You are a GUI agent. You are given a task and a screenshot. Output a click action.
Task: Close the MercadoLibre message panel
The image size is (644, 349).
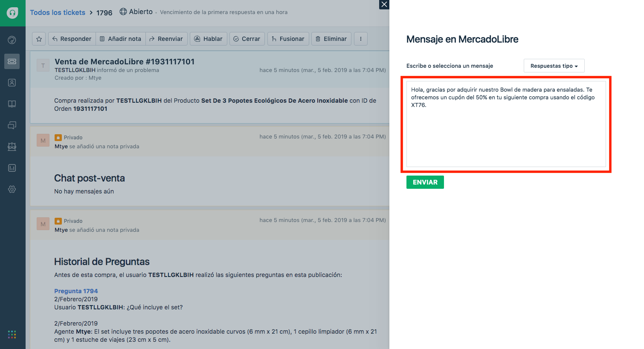pos(384,4)
